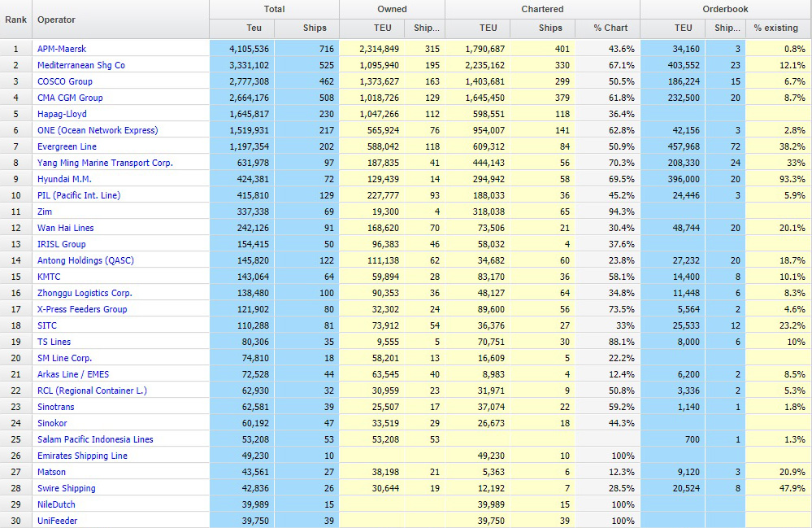Open the Arkas Line / EMES link
This screenshot has width=812, height=528.
(73, 374)
